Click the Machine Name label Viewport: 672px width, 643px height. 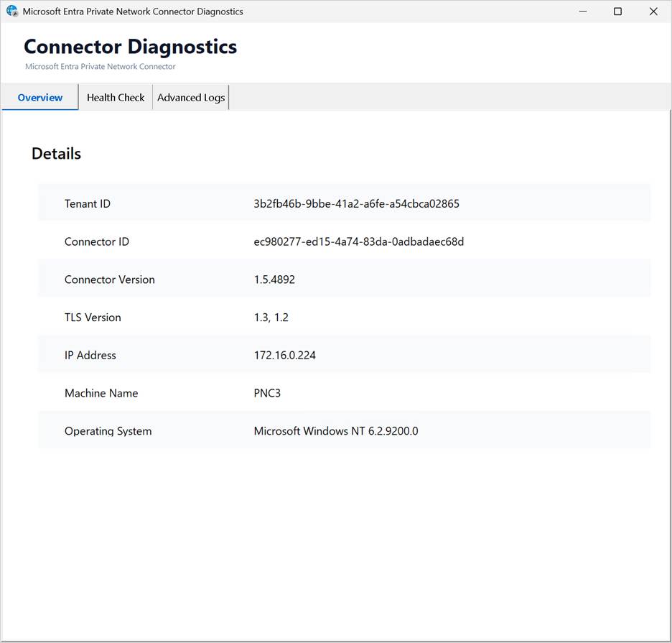pyautogui.click(x=101, y=393)
